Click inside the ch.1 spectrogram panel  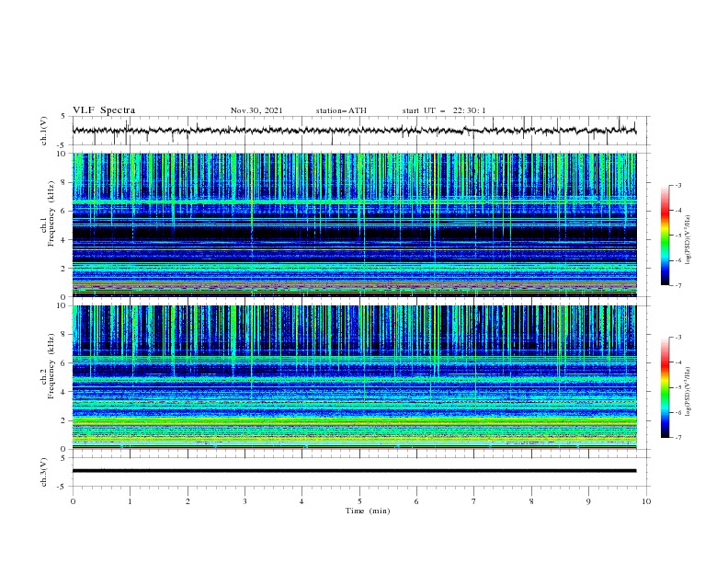pyautogui.click(x=354, y=224)
